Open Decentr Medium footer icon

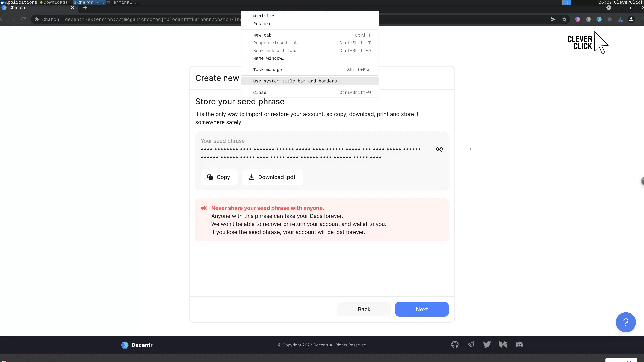[x=503, y=345]
